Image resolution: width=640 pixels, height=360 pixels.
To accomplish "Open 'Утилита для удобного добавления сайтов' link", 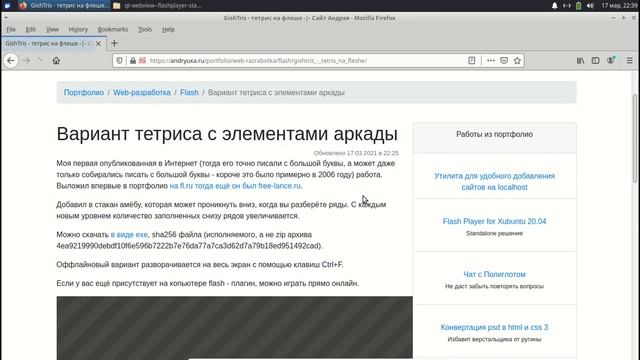I will point(494,181).
